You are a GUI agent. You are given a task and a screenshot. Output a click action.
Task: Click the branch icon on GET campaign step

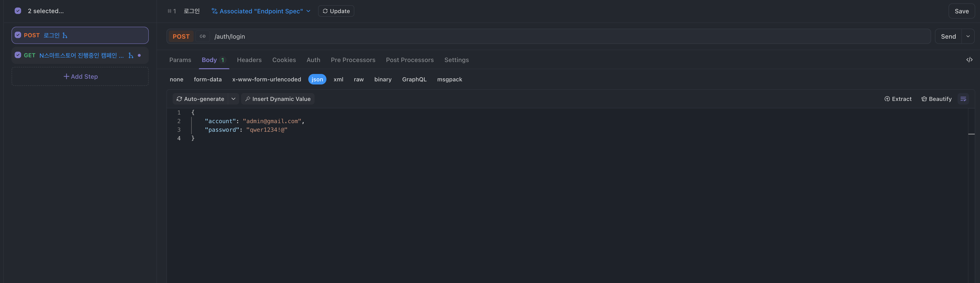point(131,56)
